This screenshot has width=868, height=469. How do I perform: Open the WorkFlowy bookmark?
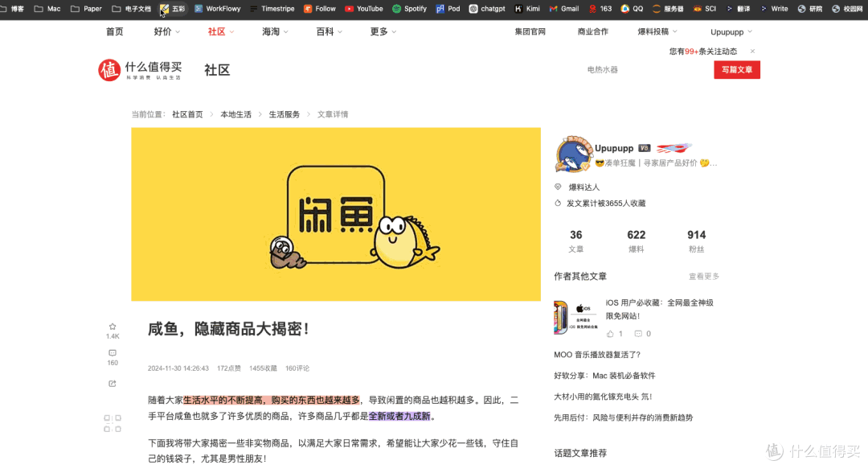point(218,9)
